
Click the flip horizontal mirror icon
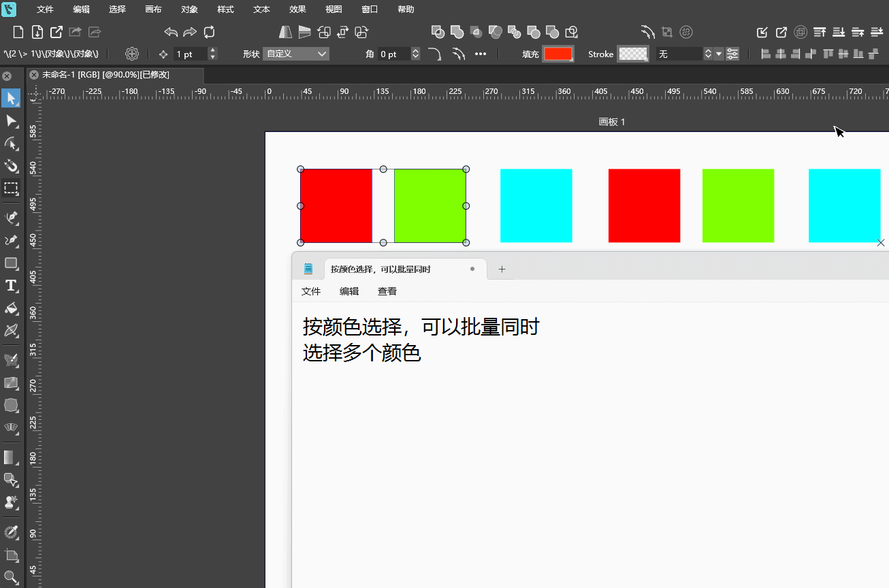286,32
